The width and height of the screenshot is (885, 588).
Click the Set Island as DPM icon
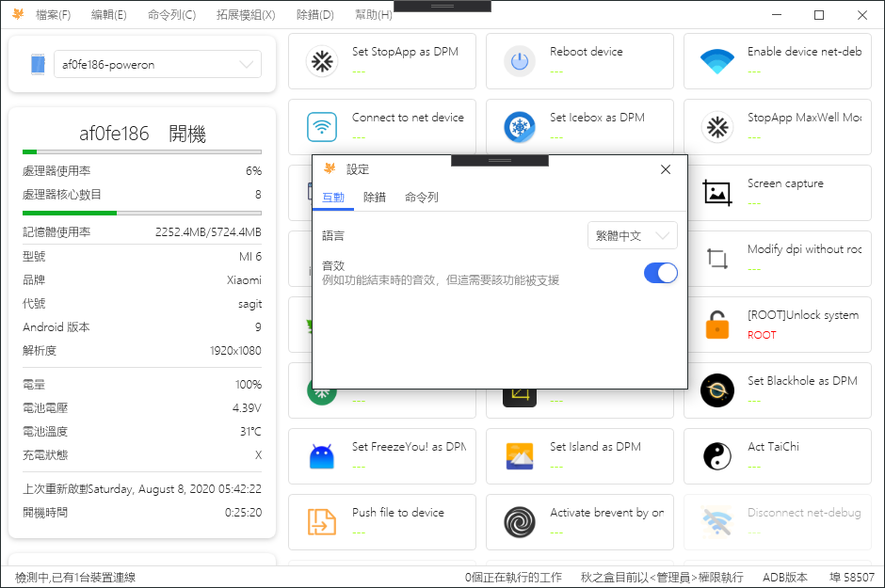click(519, 456)
